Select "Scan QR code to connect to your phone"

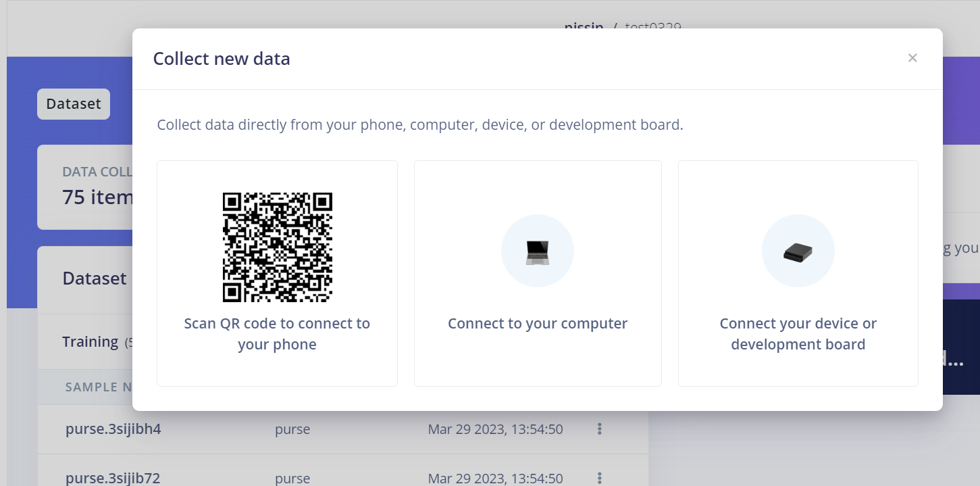click(277, 273)
